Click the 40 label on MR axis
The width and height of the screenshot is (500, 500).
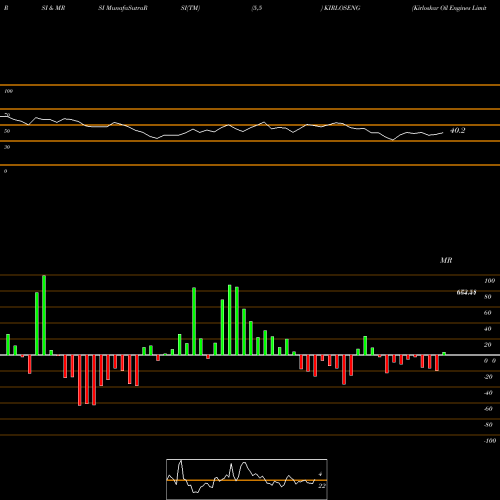click(x=488, y=329)
